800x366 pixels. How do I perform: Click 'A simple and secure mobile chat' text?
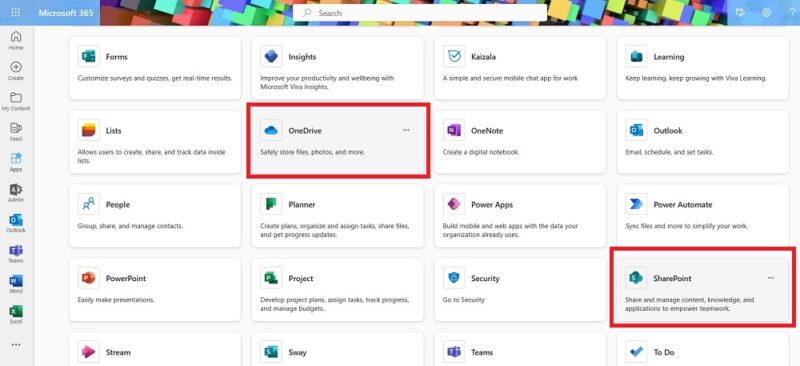tap(510, 79)
